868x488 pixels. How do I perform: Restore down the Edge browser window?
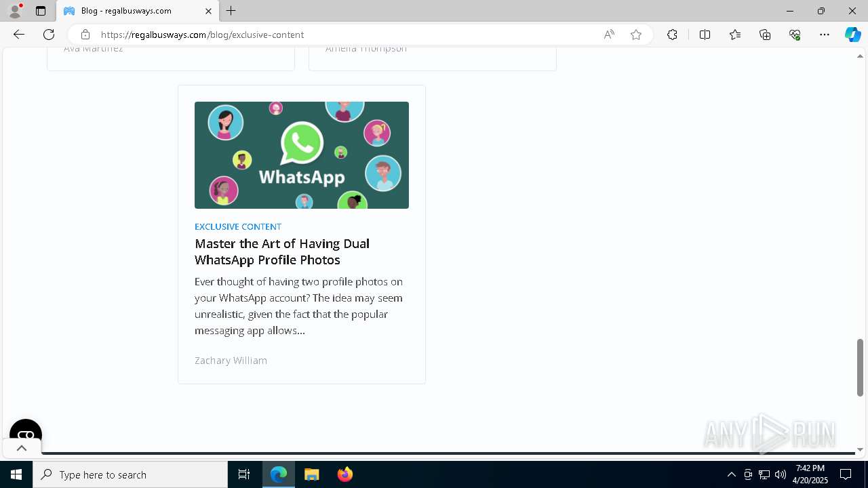[821, 11]
